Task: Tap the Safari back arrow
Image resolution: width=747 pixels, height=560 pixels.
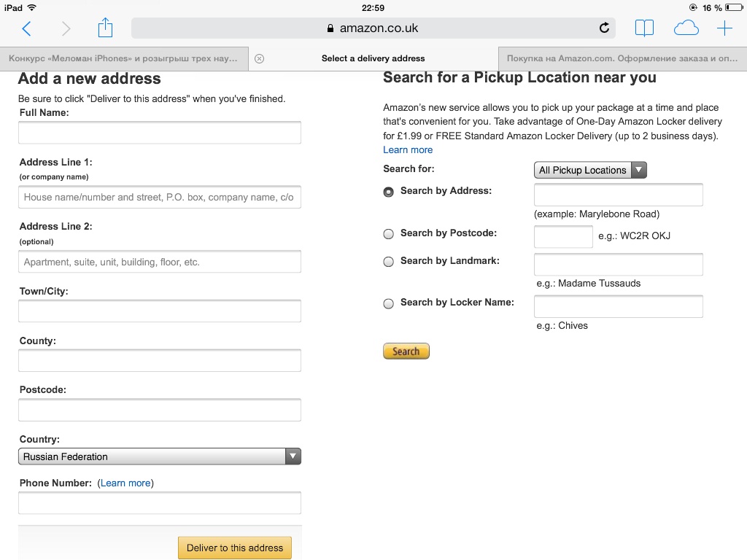Action: tap(27, 28)
